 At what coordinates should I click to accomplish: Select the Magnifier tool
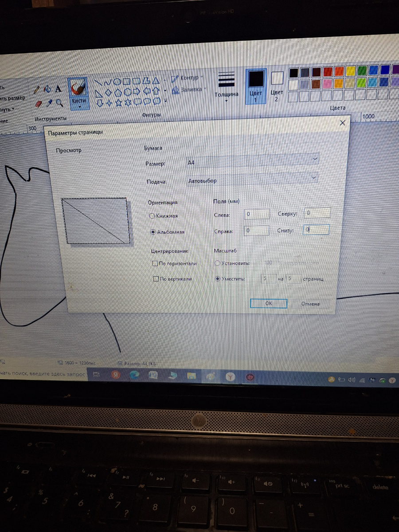(59, 103)
